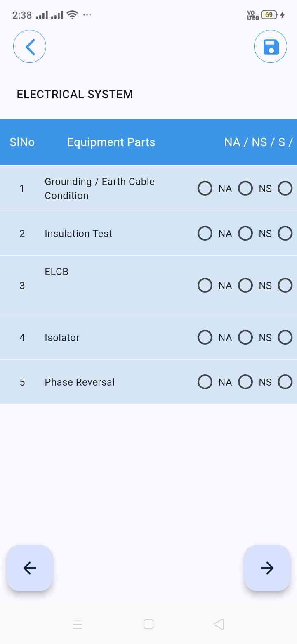Choose NS for Isolator

click(245, 338)
